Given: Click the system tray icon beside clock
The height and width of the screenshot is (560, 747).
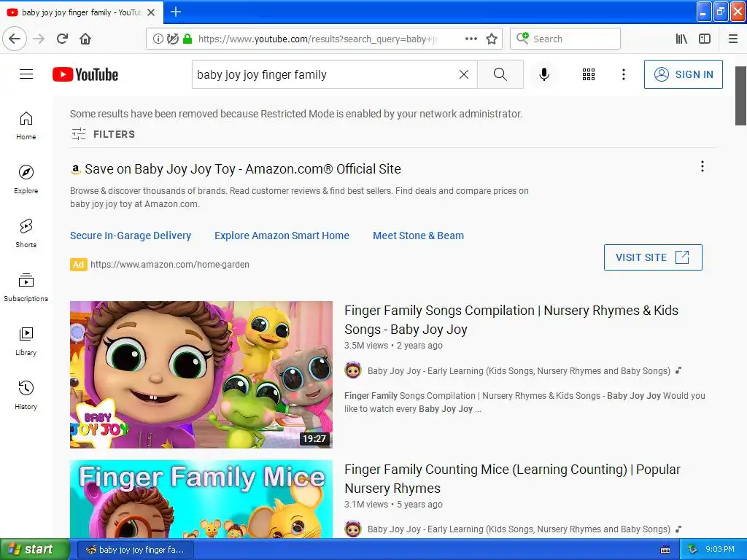Looking at the screenshot, I should (x=693, y=550).
